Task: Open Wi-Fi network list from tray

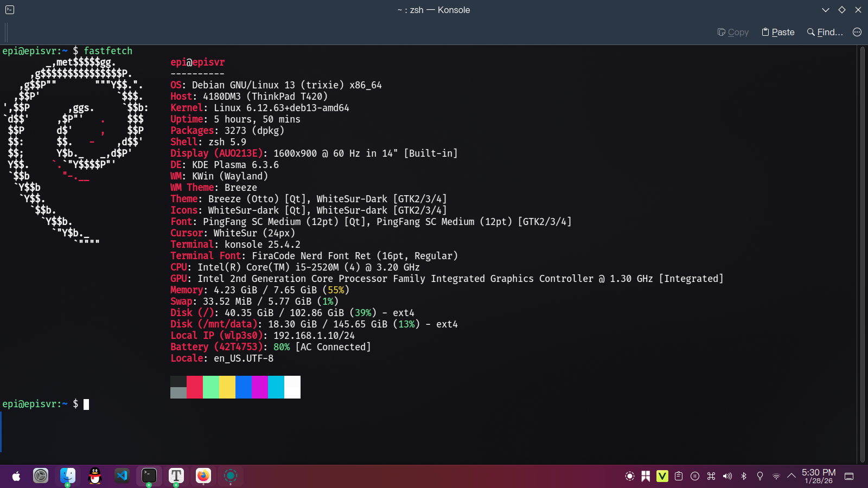Action: click(776, 476)
